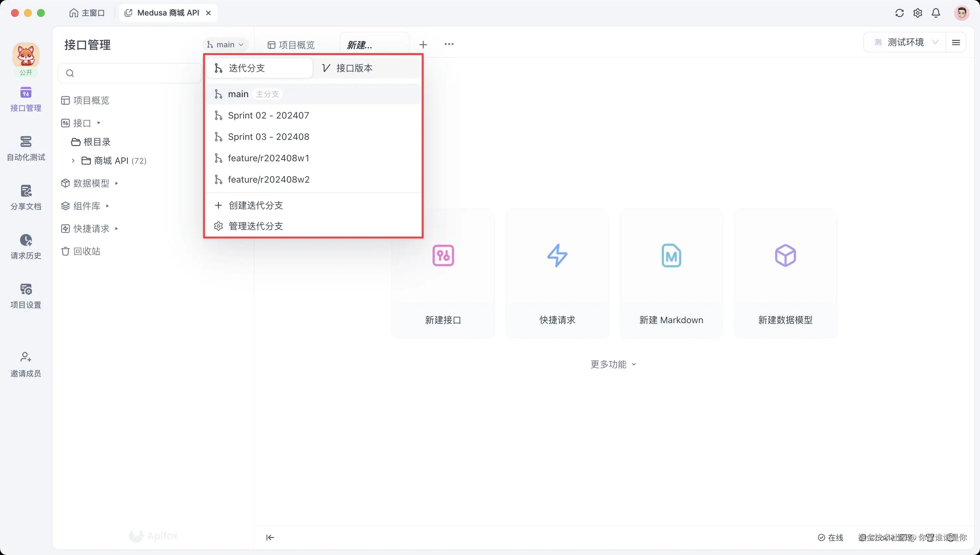The width and height of the screenshot is (980, 555).
Task: Open 管理迭代分支 settings
Action: pyautogui.click(x=255, y=226)
